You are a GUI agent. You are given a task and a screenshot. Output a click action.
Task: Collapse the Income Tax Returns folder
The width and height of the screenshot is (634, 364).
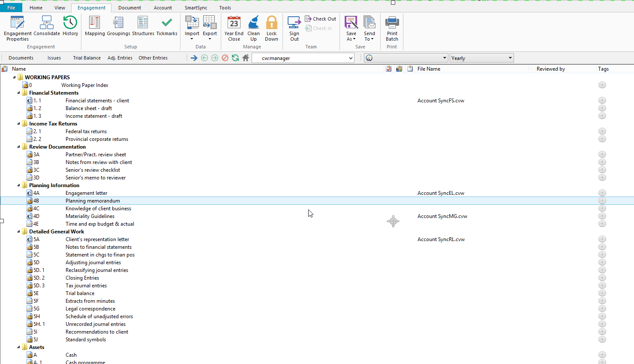18,124
